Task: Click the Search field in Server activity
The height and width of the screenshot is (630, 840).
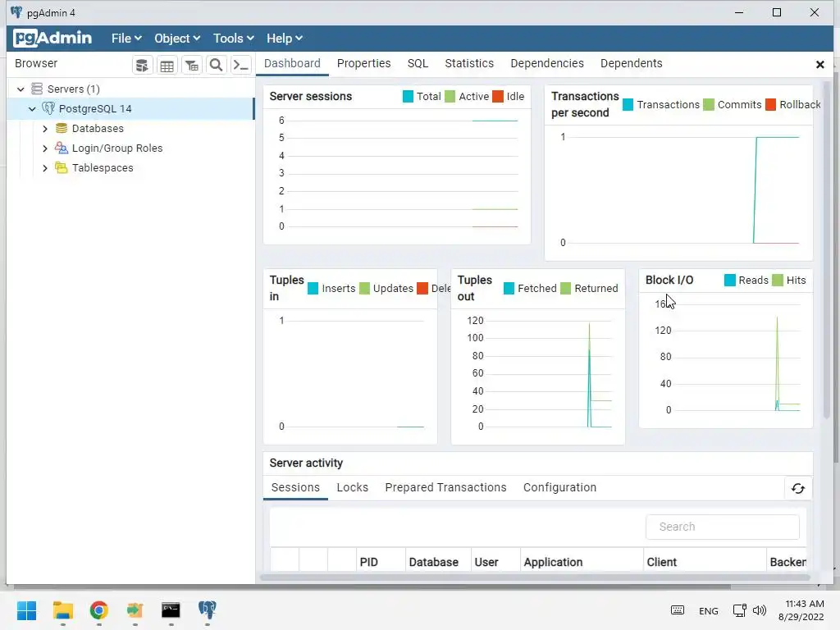Action: (x=723, y=527)
